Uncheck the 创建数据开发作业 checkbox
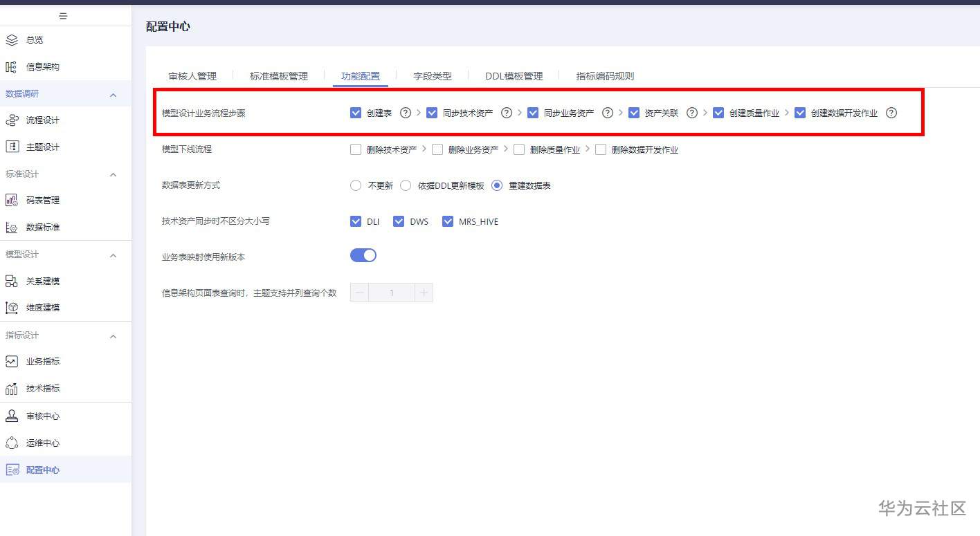Image resolution: width=980 pixels, height=536 pixels. [800, 113]
